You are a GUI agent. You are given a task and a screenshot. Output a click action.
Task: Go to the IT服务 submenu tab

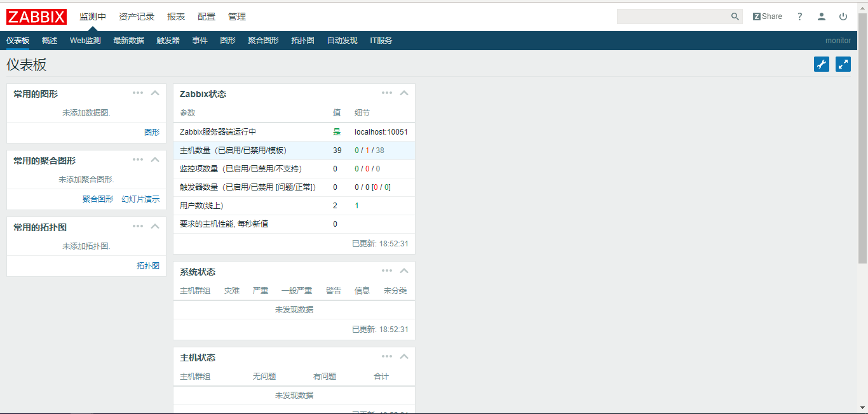[x=381, y=41]
